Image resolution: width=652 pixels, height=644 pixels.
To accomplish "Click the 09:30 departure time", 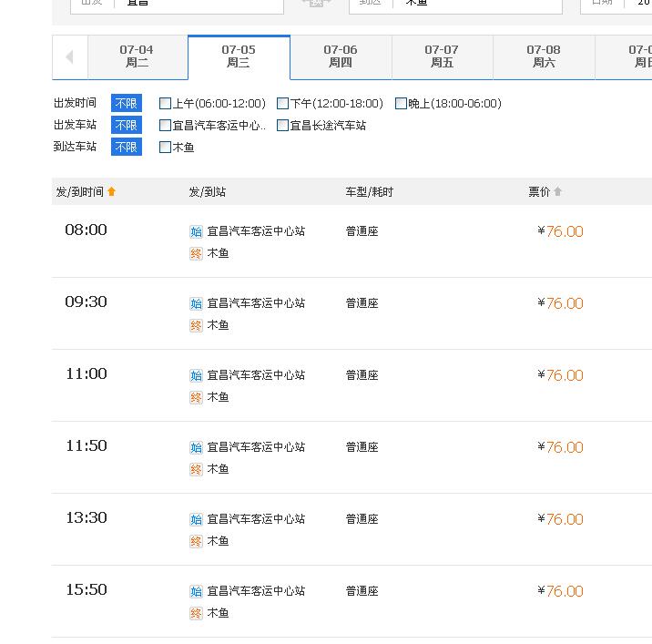I will (x=87, y=302).
